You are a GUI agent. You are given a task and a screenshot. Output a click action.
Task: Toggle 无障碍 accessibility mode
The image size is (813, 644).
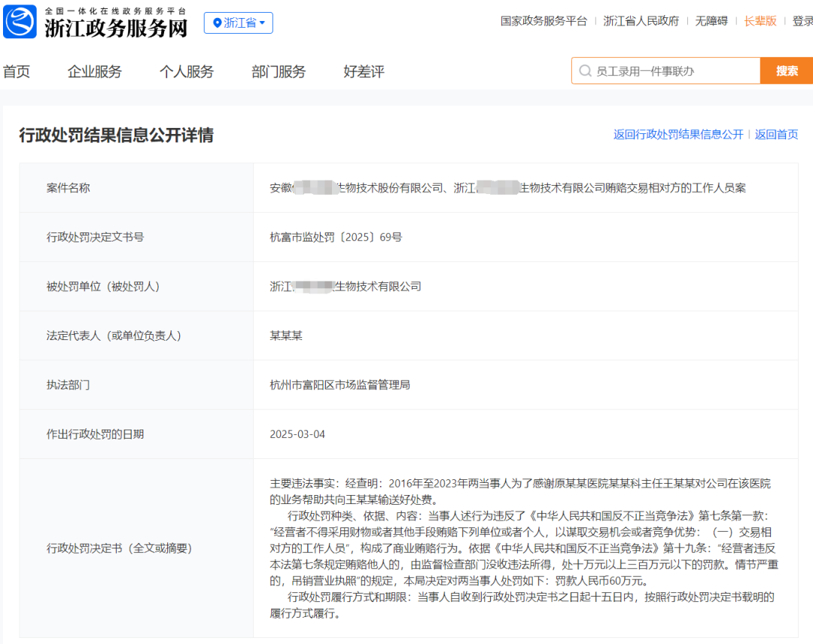point(711,20)
